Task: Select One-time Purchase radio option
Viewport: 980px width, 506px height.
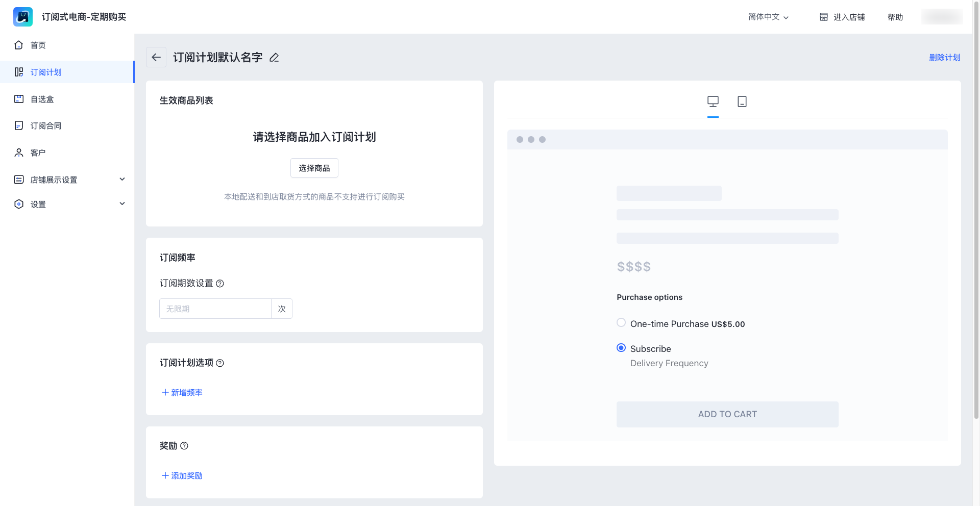Action: tap(621, 323)
